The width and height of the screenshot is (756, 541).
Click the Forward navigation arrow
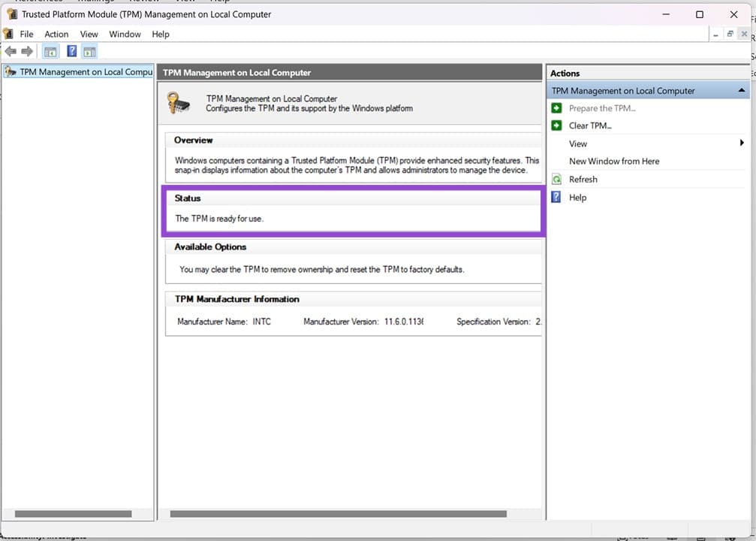[x=27, y=51]
